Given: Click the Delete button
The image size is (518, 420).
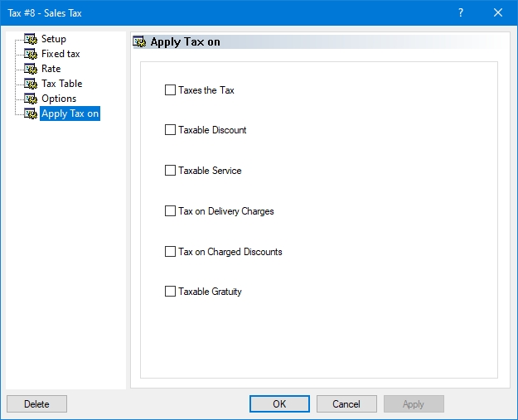Looking at the screenshot, I should click(x=36, y=404).
